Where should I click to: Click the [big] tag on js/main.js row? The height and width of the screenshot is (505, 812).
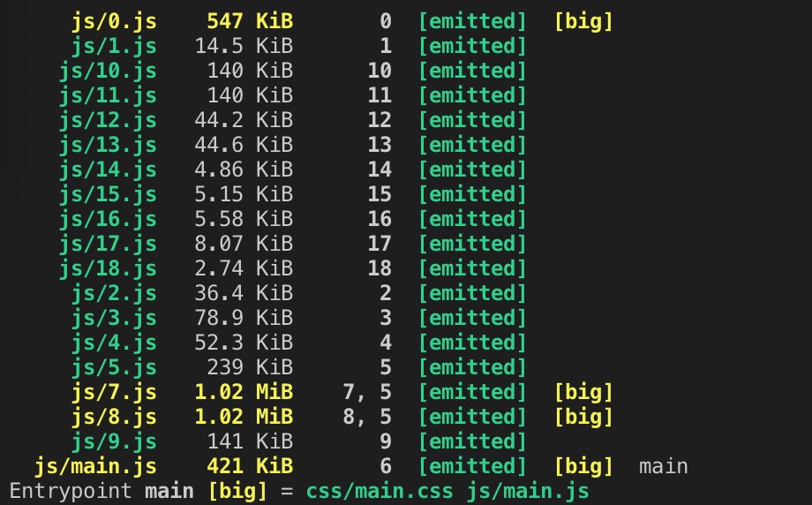583,467
